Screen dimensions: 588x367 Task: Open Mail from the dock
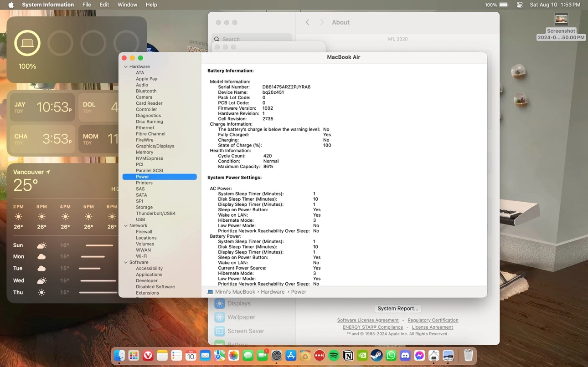point(205,355)
